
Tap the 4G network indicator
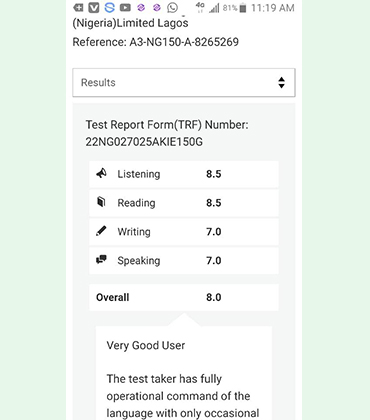(x=200, y=7)
